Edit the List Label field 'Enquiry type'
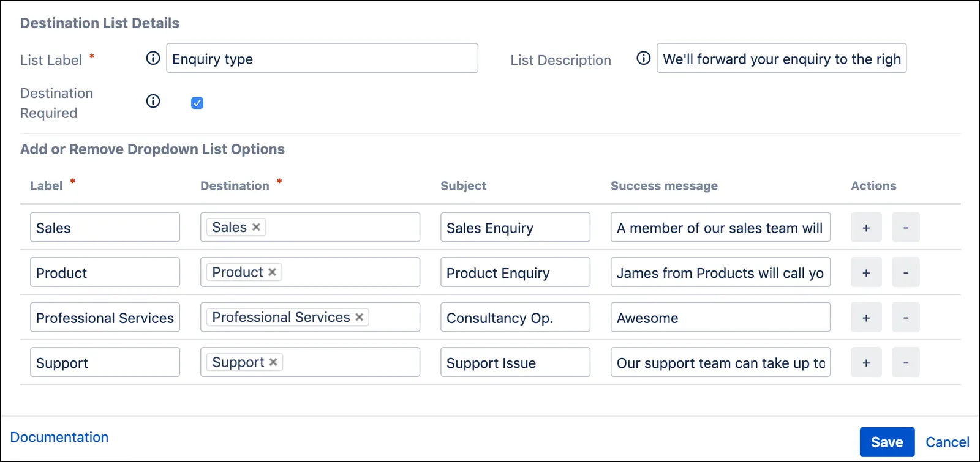Screen dimensions: 980x462 click(322, 58)
